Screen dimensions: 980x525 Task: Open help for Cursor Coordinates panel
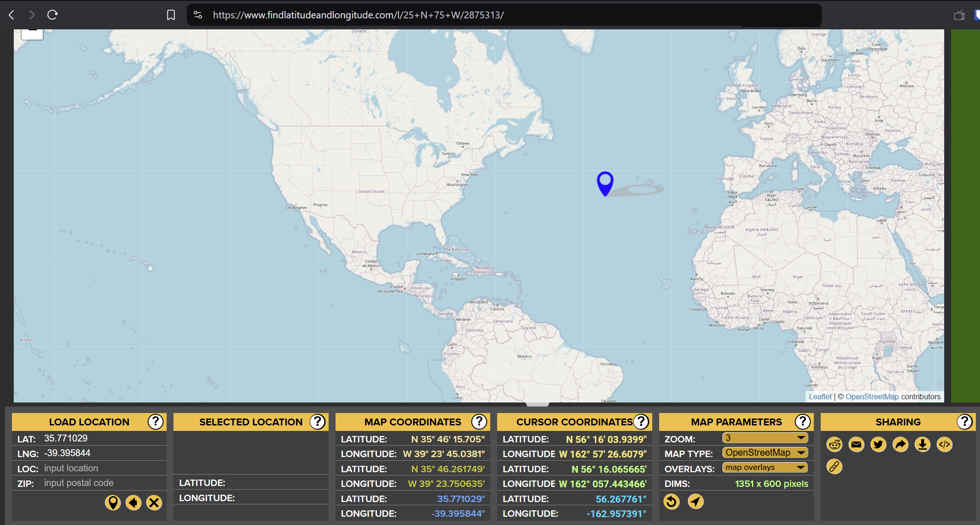pyautogui.click(x=641, y=421)
